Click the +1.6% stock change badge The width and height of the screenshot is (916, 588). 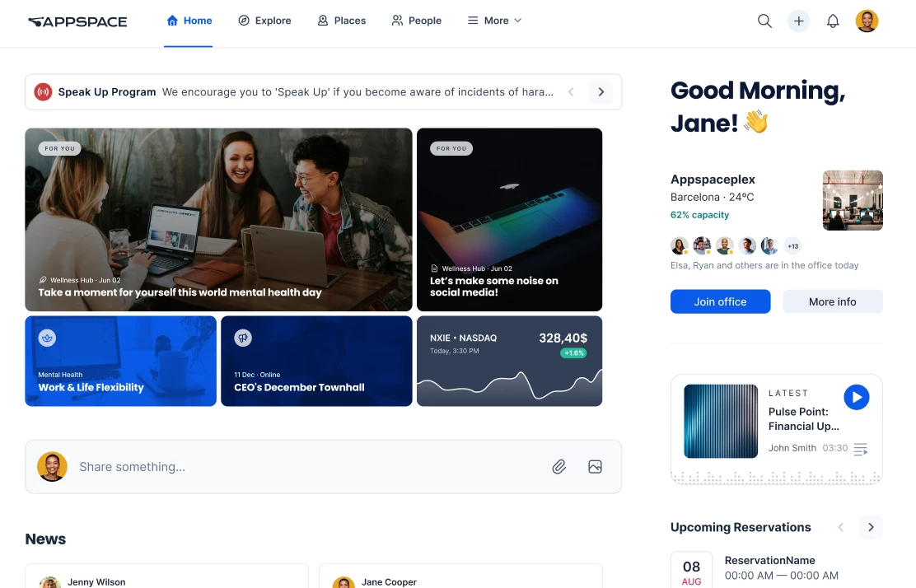pyautogui.click(x=573, y=352)
